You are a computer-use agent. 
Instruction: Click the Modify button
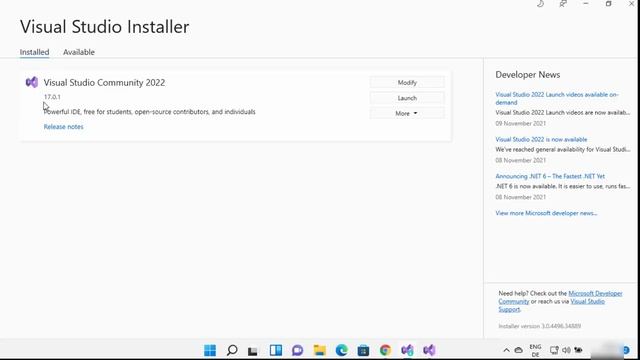click(x=407, y=82)
